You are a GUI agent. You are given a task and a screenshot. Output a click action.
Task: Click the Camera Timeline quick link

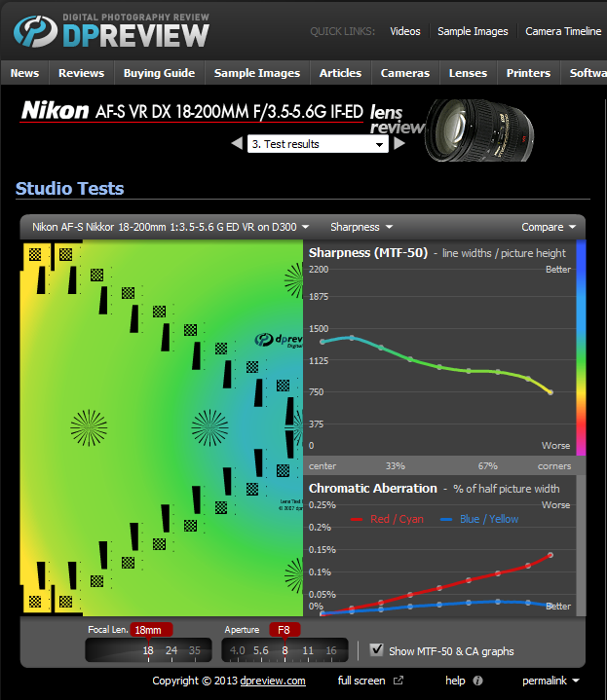pos(563,31)
